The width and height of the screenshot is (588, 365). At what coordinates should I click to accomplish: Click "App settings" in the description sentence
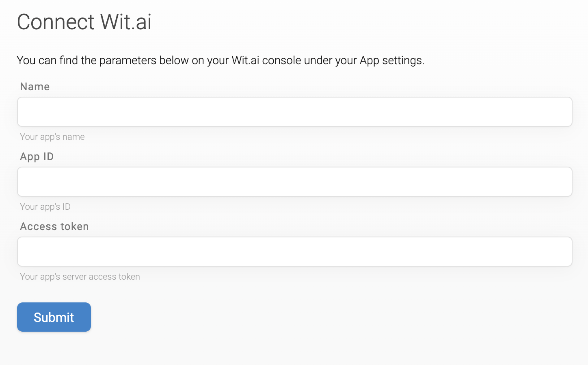coord(392,61)
